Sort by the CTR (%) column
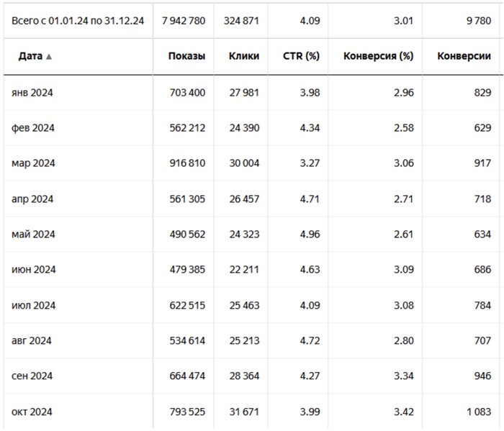Screen dimensions: 504x431 pyautogui.click(x=303, y=56)
